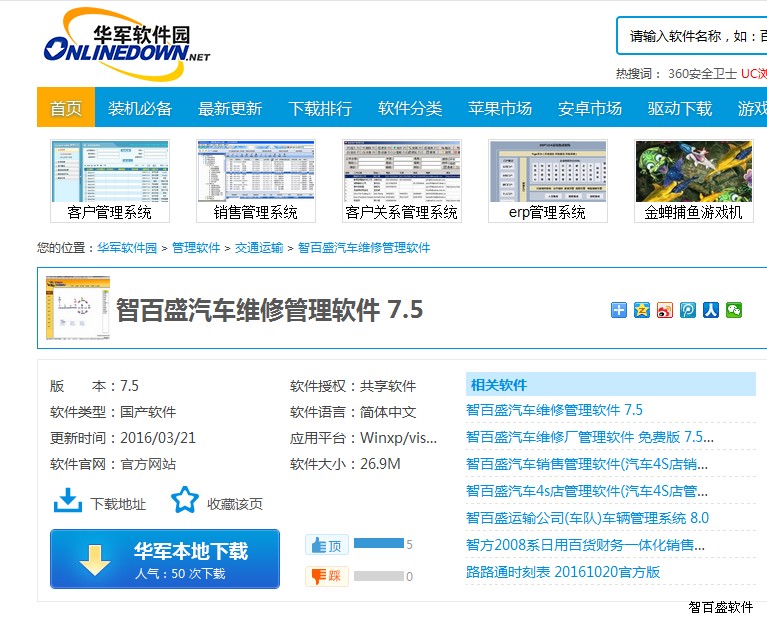Share via Renren icon

click(711, 310)
